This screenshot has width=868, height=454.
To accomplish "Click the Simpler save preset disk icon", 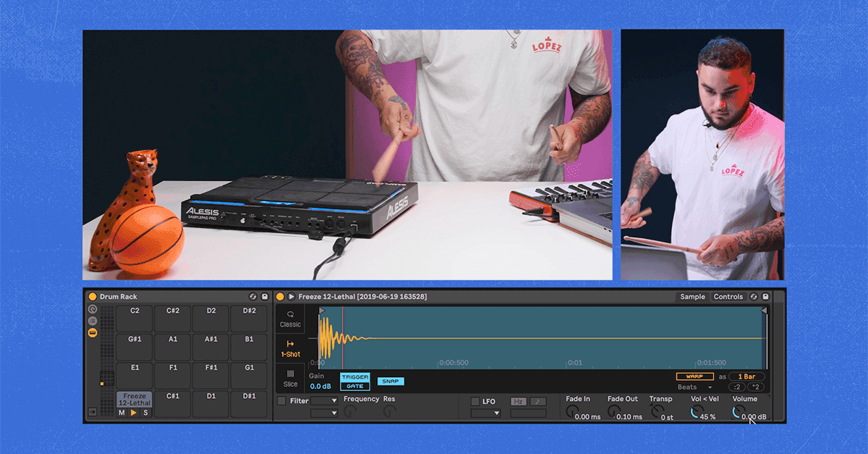I will pos(765,297).
